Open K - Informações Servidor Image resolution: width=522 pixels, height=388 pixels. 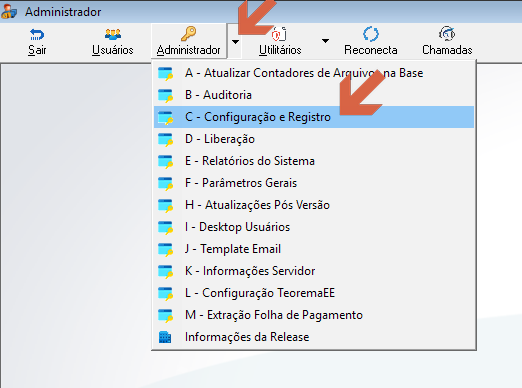pyautogui.click(x=314, y=271)
